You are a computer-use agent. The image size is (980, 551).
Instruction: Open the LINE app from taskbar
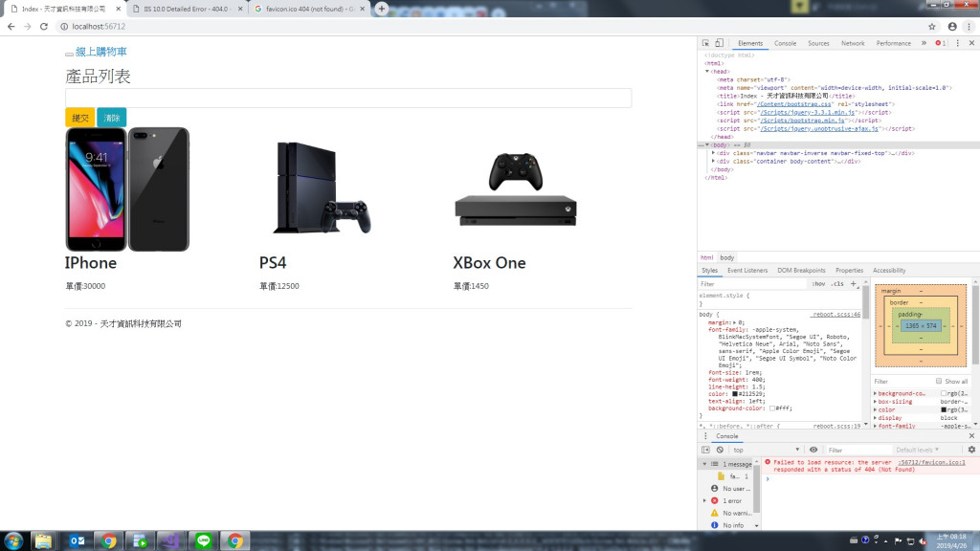coord(204,541)
